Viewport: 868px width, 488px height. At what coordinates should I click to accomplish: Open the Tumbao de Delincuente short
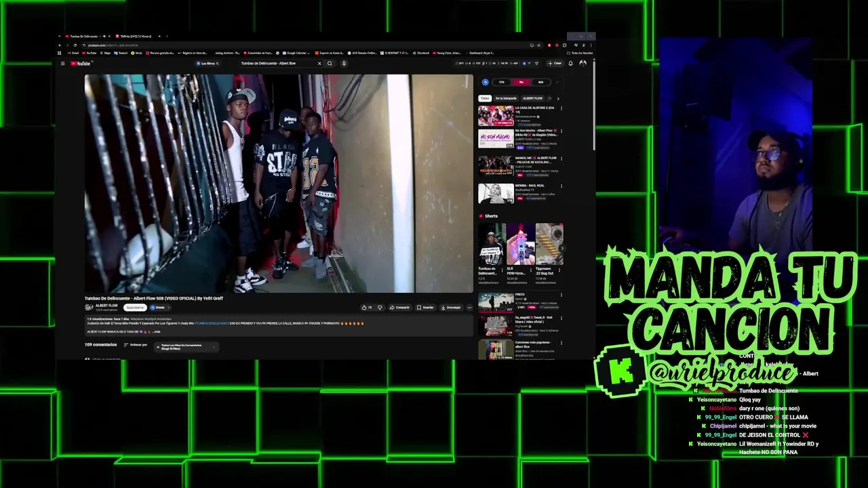pyautogui.click(x=492, y=244)
